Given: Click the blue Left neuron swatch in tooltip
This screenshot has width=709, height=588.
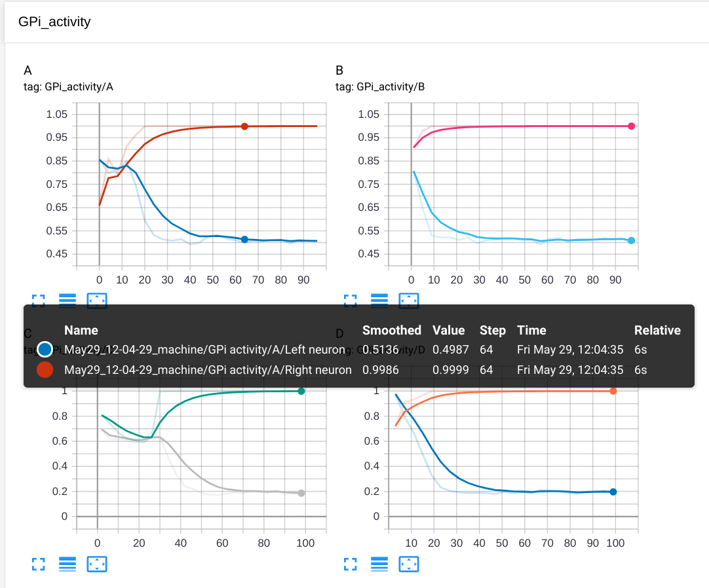Looking at the screenshot, I should pos(45,349).
